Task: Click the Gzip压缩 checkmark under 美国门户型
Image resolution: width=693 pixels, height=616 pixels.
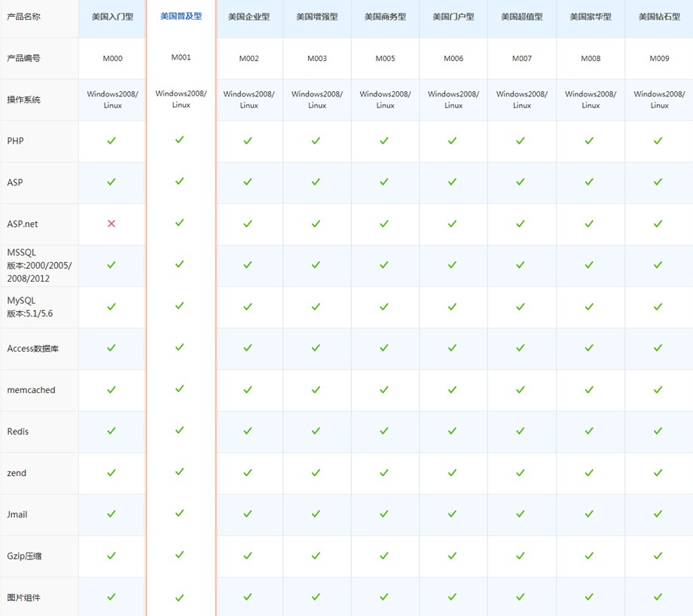Action: coord(452,556)
